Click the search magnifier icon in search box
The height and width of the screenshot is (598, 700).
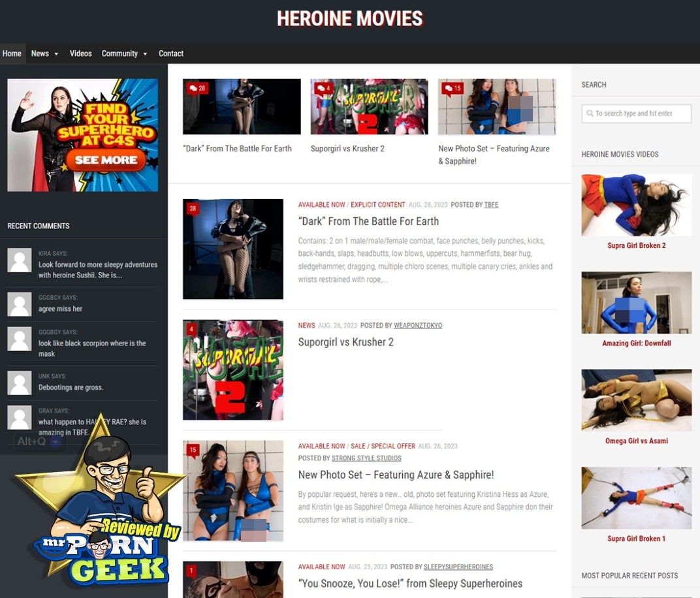coord(589,114)
